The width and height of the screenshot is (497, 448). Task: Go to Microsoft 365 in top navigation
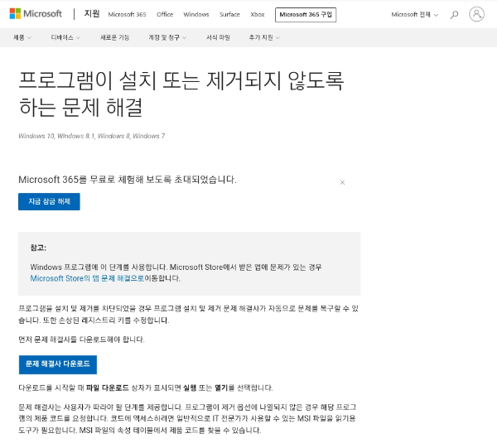pyautogui.click(x=127, y=15)
